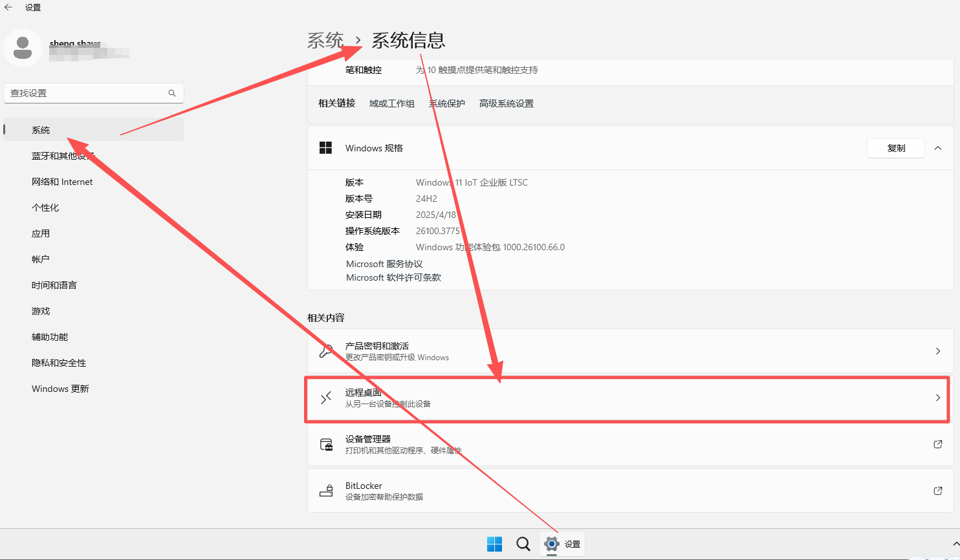Click the key icon for 产品密钥和激活
This screenshot has width=960, height=560.
tap(326, 351)
